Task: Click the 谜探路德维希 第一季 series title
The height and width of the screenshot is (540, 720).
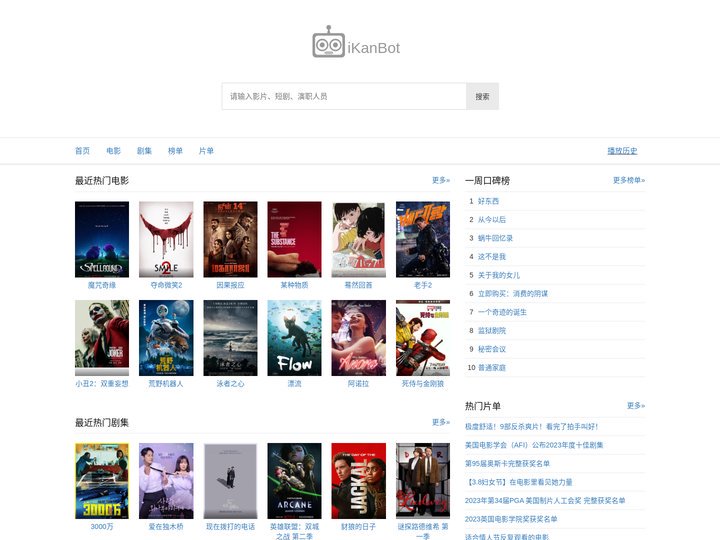Action: 423,531
